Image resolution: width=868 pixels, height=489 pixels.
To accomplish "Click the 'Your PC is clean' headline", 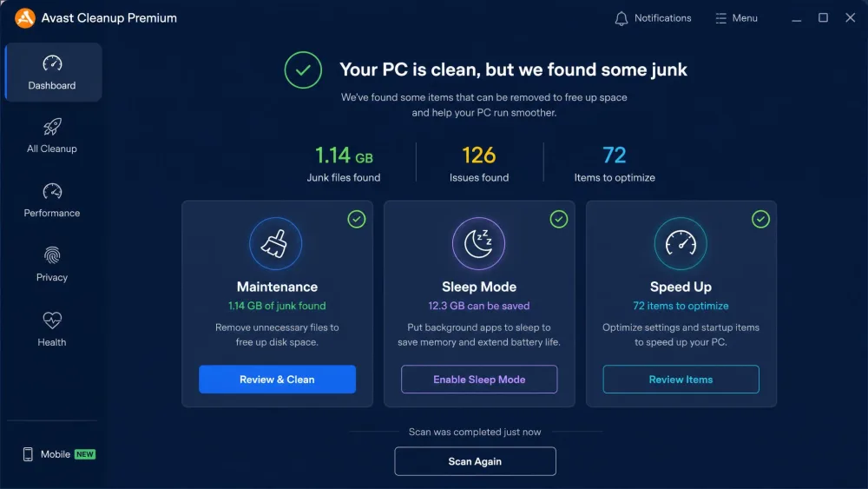I will 513,69.
